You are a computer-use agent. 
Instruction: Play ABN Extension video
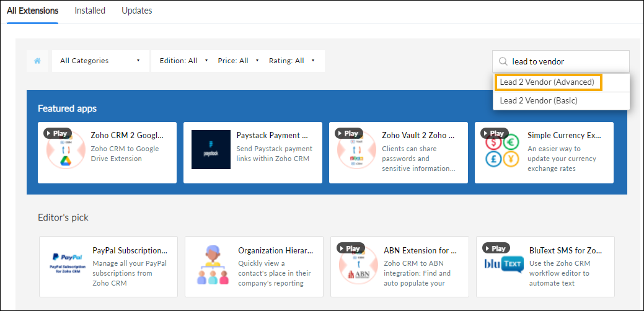(351, 248)
